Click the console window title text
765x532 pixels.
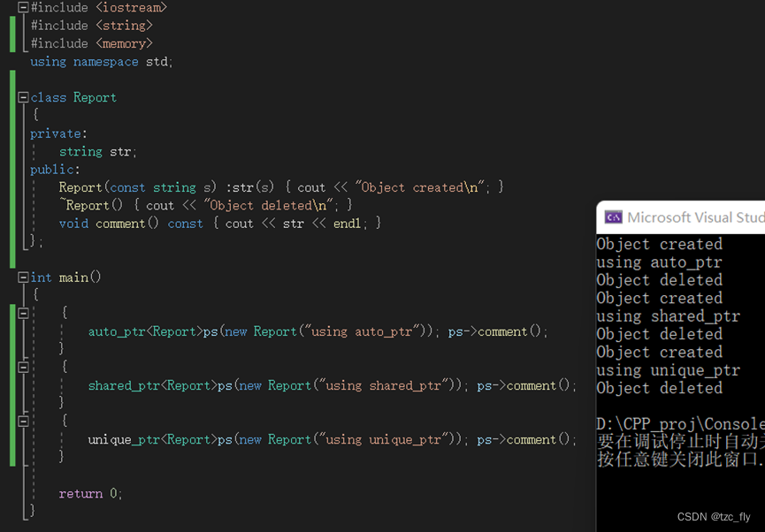pyautogui.click(x=696, y=217)
